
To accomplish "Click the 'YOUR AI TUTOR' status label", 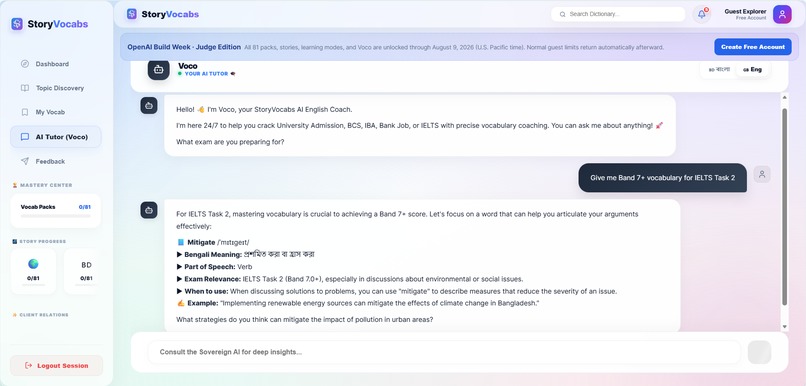I will point(206,74).
